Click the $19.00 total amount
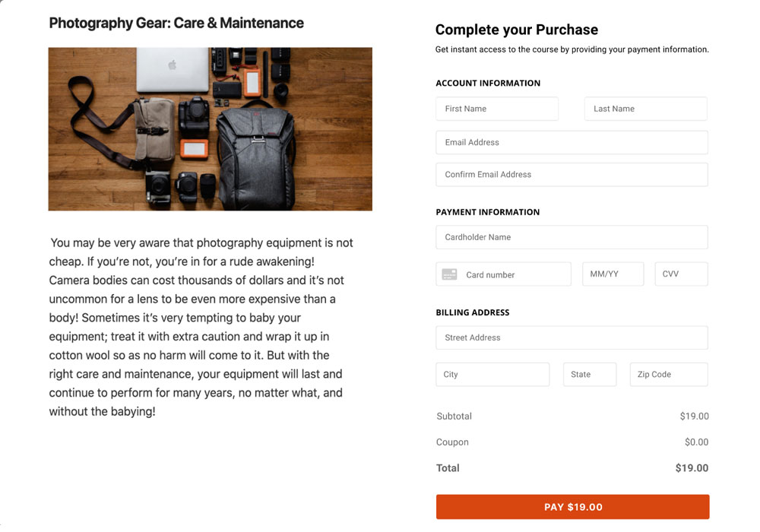760x532 pixels. point(691,468)
